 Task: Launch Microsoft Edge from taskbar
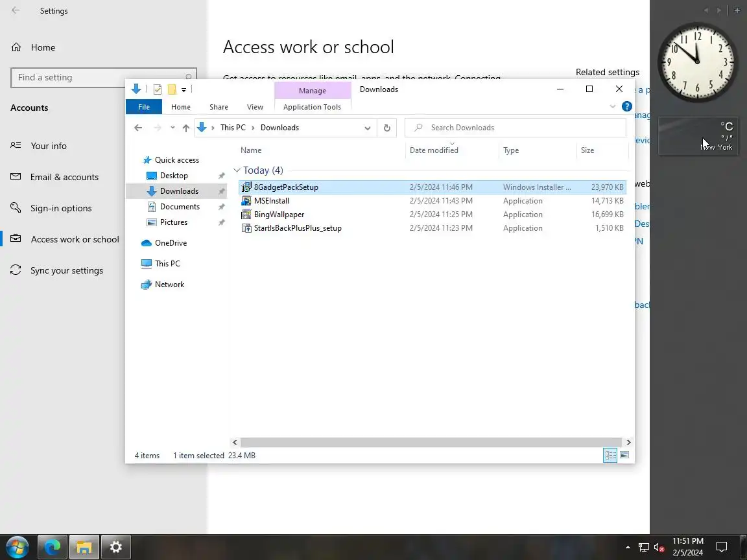click(x=52, y=547)
